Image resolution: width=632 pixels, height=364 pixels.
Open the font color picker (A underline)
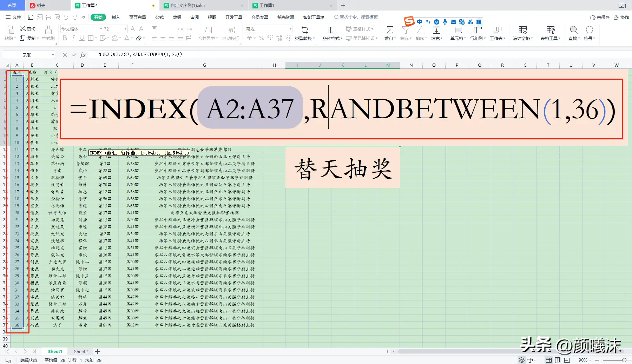[127, 38]
